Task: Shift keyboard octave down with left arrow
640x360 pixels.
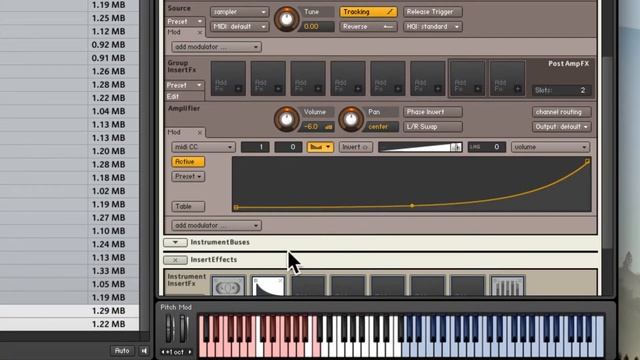Action: click(163, 352)
